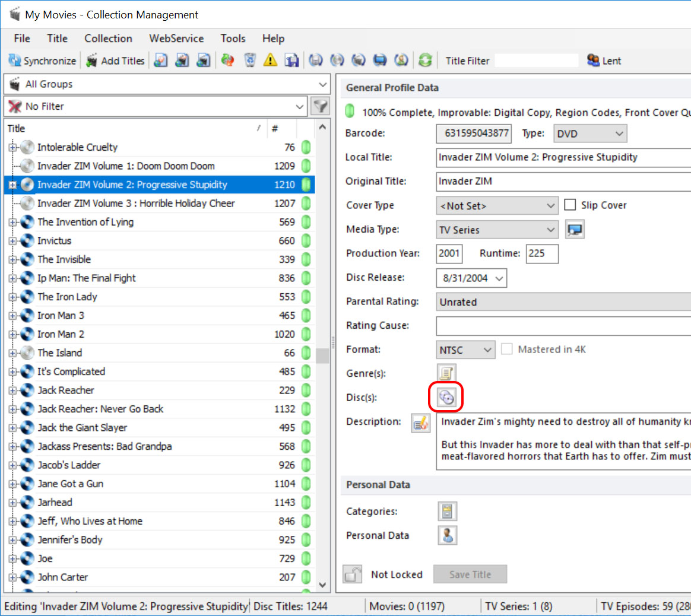
Task: Open the All Groups dropdown
Action: pos(167,84)
